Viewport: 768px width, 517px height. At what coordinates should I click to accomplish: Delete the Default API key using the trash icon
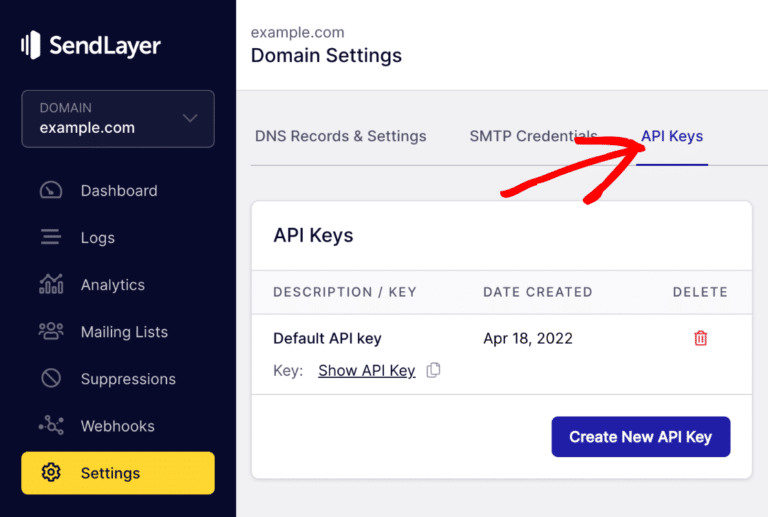(x=700, y=338)
